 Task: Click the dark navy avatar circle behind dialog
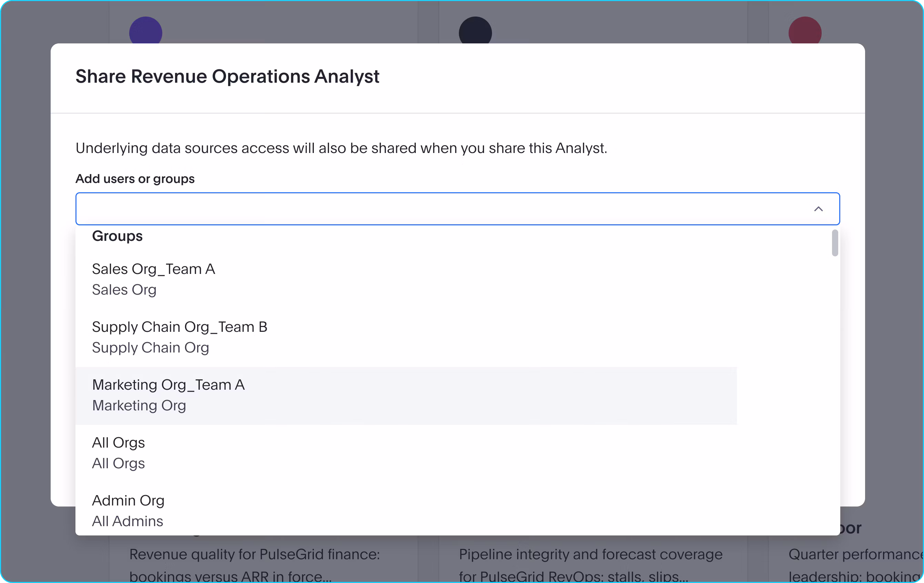pos(475,30)
